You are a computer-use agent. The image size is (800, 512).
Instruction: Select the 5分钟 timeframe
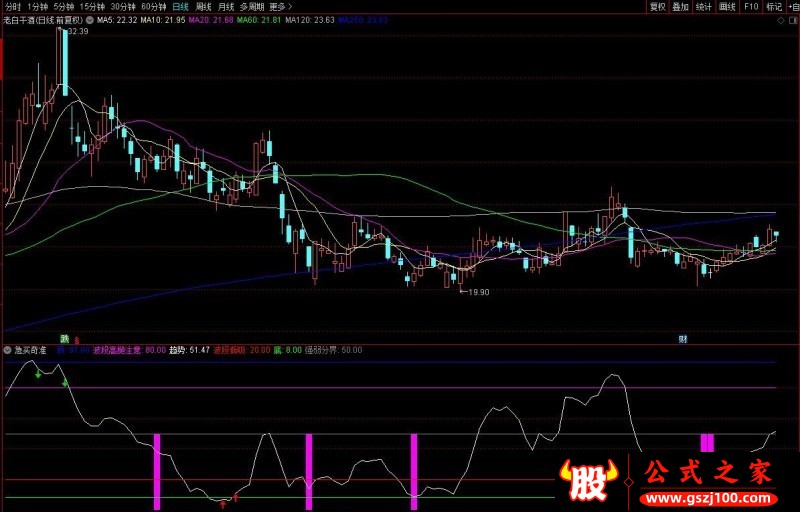[64, 6]
